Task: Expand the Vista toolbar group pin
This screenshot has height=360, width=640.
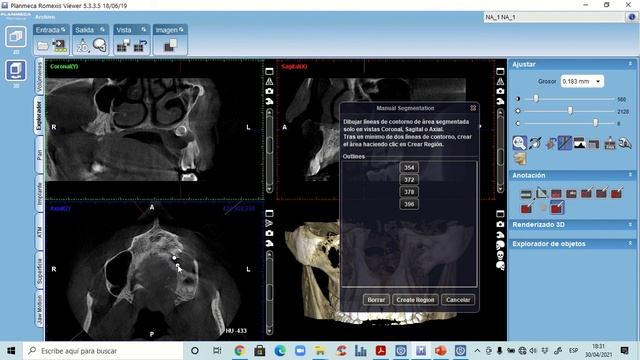Action: point(144,29)
